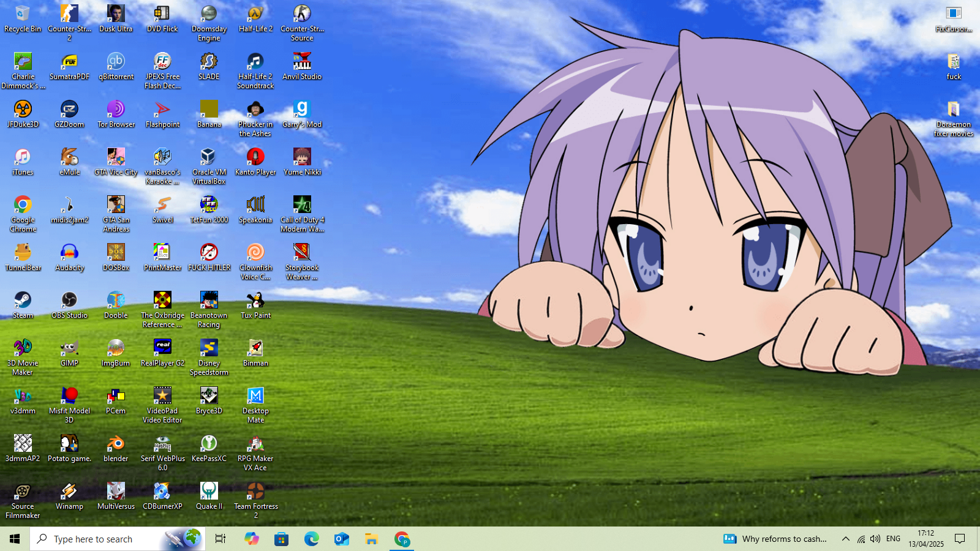Open the Windows Start menu
The image size is (980, 551).
coord(15,539)
